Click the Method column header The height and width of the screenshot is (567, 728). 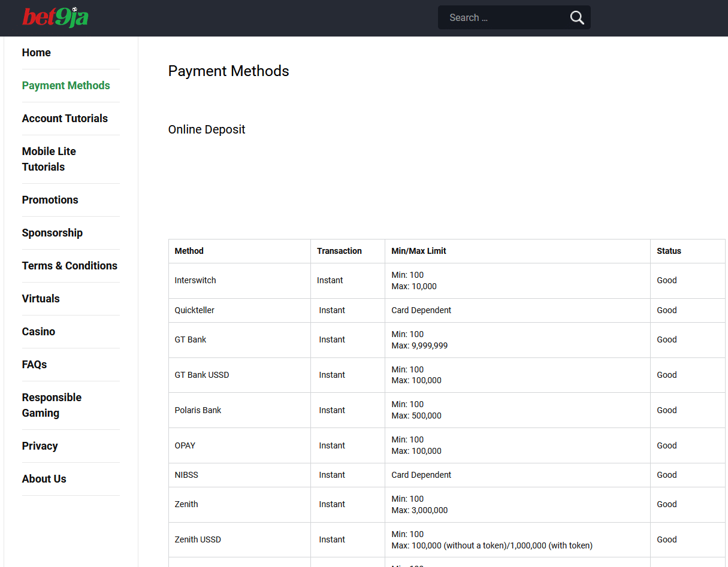(189, 251)
